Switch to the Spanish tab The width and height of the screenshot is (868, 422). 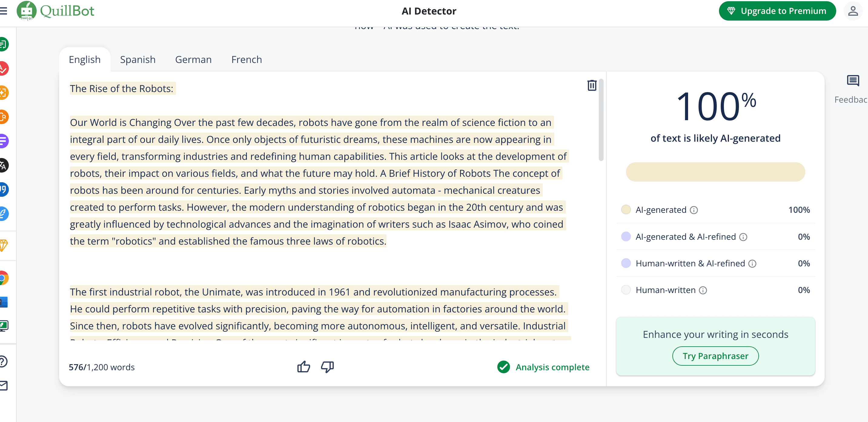coord(137,60)
